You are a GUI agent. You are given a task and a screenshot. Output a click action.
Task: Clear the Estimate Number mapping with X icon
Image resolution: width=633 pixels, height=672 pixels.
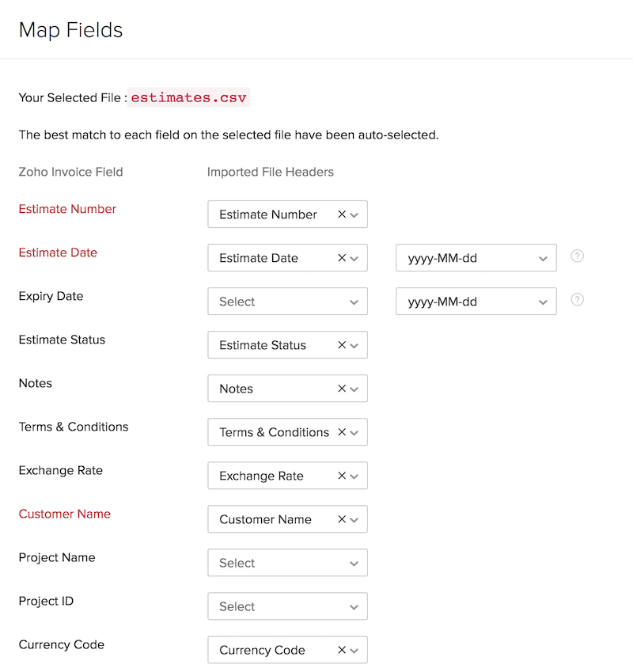pyautogui.click(x=342, y=215)
